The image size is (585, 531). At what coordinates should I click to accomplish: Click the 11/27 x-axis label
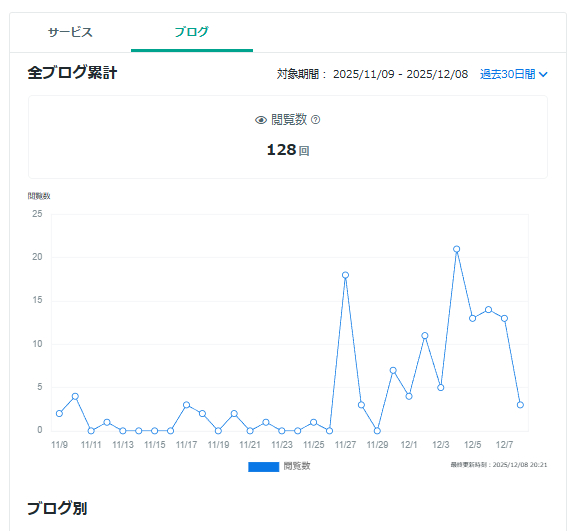(x=345, y=445)
